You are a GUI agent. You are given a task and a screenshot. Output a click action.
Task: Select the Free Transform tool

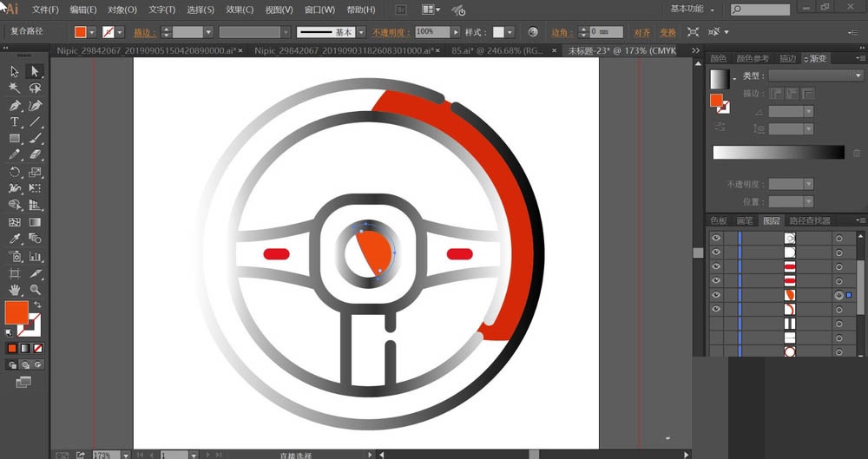coord(35,189)
